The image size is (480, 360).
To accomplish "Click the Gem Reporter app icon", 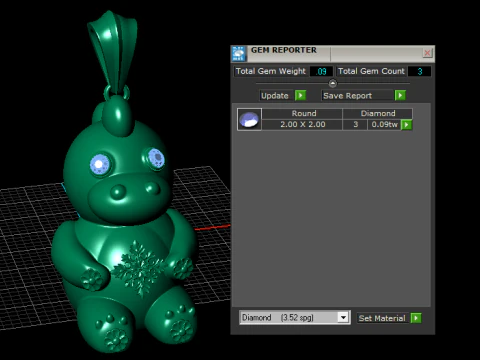I will point(239,54).
